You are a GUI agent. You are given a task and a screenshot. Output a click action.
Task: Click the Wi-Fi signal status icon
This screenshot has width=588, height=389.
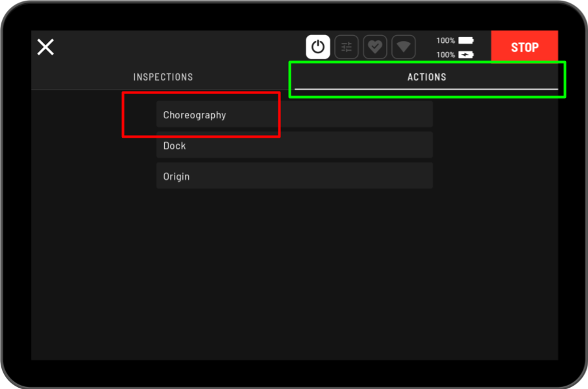click(404, 47)
